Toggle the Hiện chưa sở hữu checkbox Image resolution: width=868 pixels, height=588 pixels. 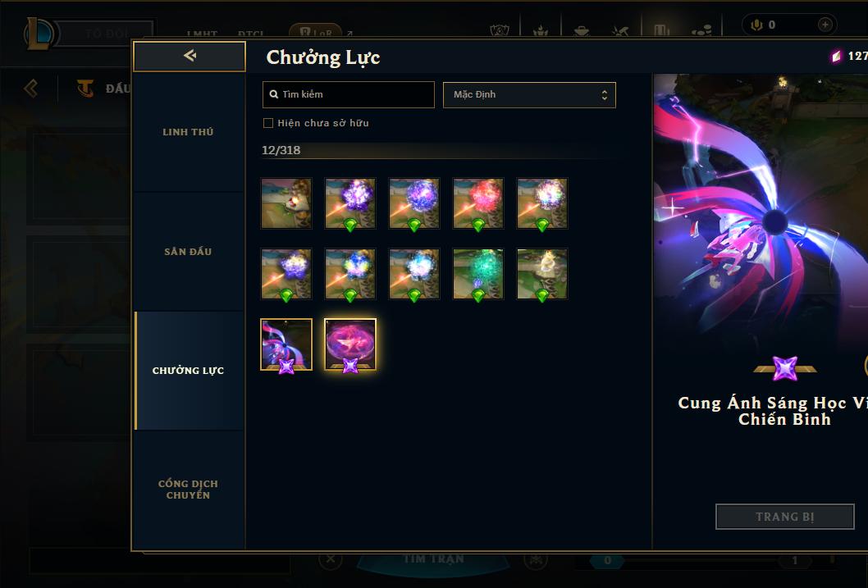coord(268,123)
